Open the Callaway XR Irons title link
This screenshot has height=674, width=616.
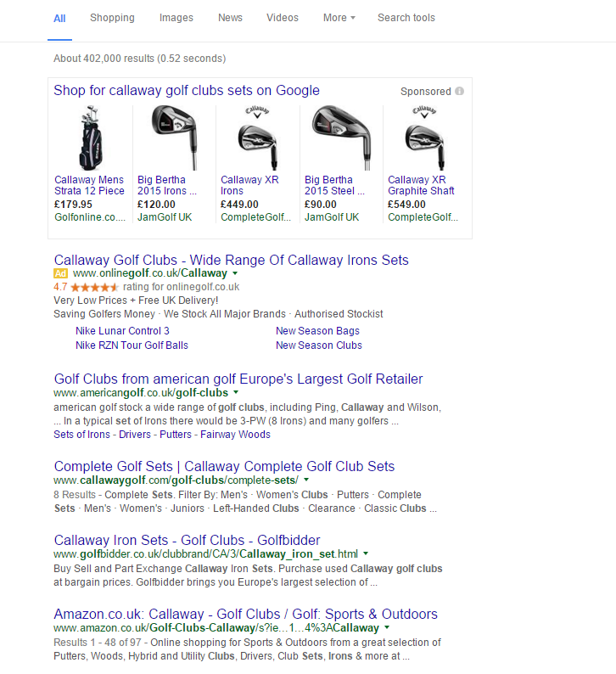pos(249,185)
